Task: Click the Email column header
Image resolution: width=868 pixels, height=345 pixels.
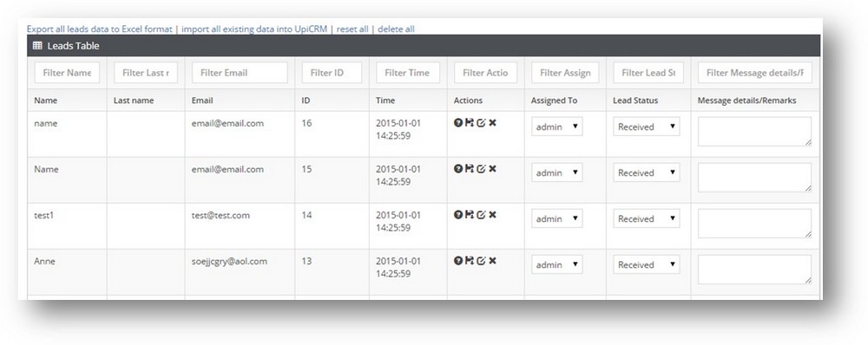Action: (x=202, y=101)
